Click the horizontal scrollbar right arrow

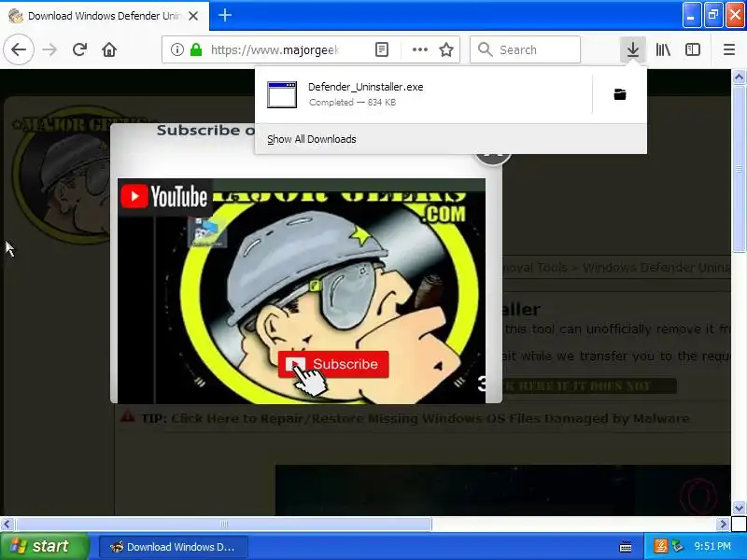pos(723,525)
